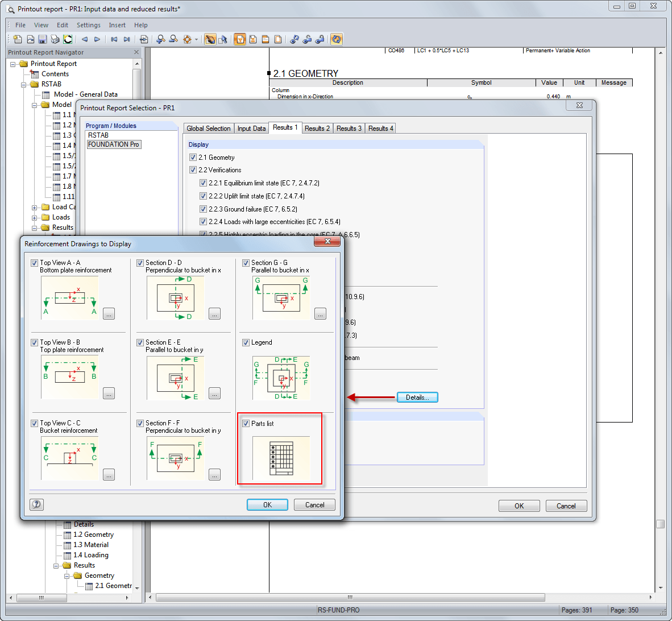Collapse the upper Results folder in navigator
This screenshot has height=621, width=672.
coord(34,228)
